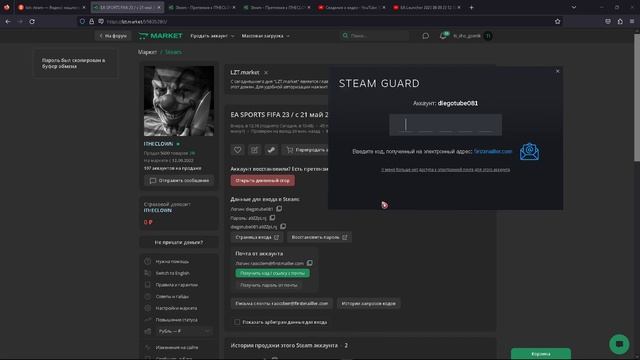Expand 'Массовая загрузка' dropdown menu
The width and height of the screenshot is (640, 360).
[265, 36]
